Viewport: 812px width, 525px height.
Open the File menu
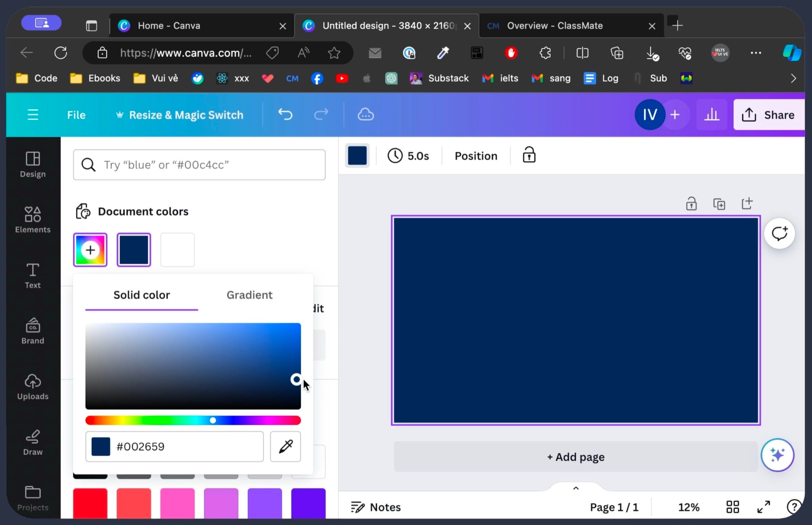76,115
